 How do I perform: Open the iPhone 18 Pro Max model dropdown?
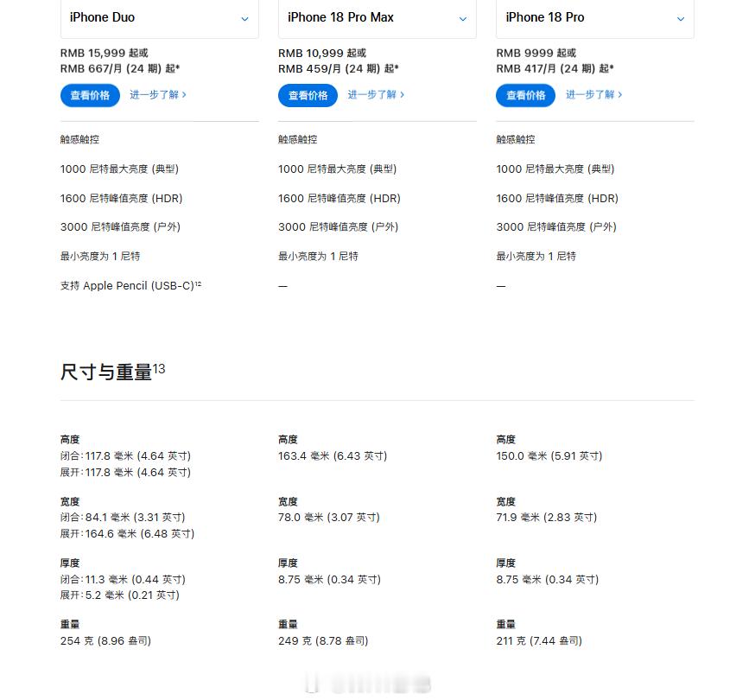tap(377, 18)
